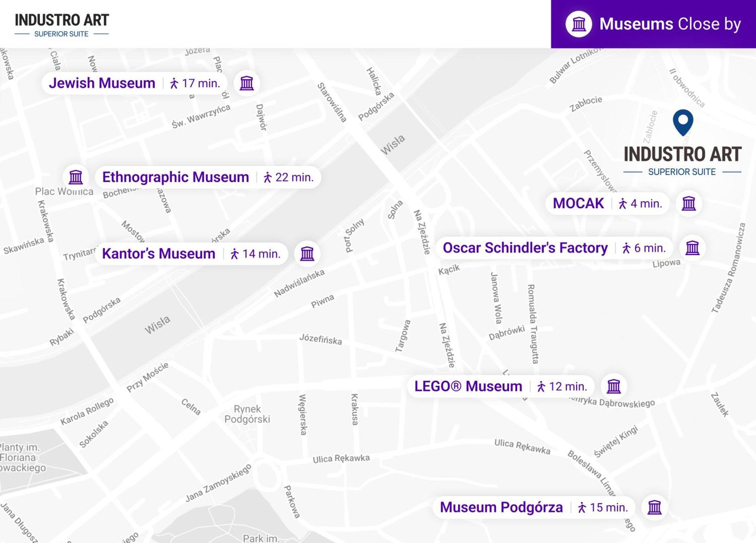Screen dimensions: 756x543
Task: Click the 'Starowiślna' street label
Action: coord(332,102)
